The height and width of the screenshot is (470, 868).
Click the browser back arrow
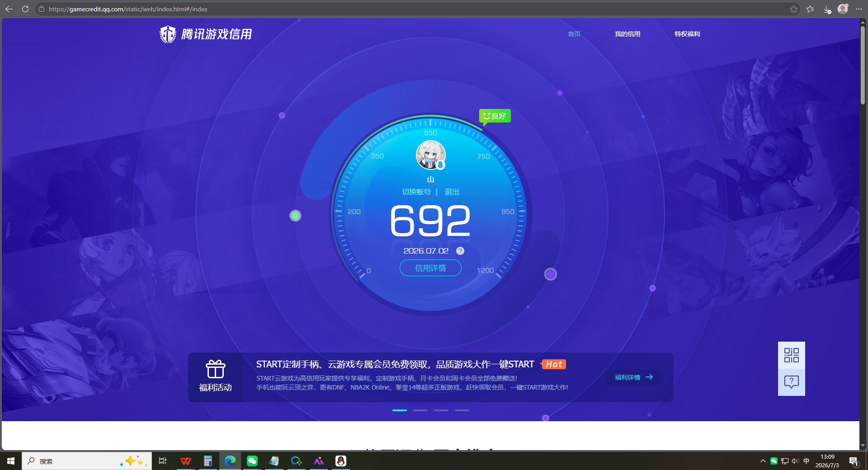pos(9,9)
